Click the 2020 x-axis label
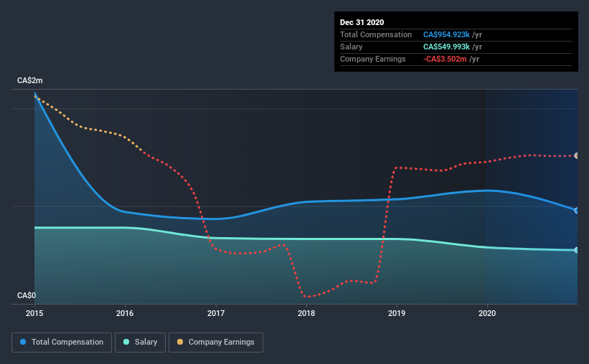 (487, 313)
